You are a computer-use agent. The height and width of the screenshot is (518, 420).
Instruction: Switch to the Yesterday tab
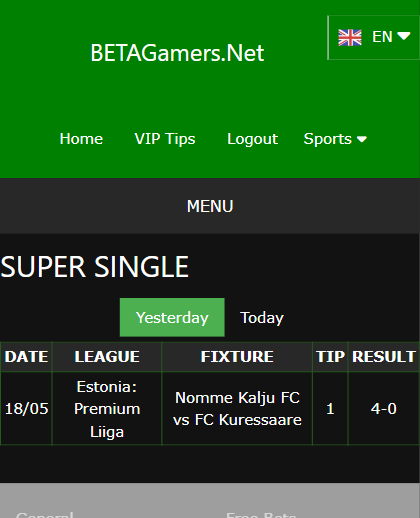(x=172, y=317)
